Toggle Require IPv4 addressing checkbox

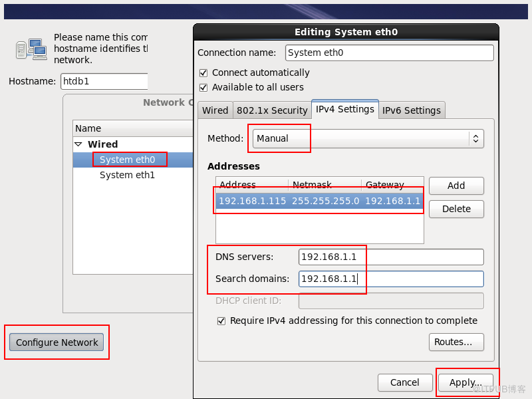click(x=221, y=321)
